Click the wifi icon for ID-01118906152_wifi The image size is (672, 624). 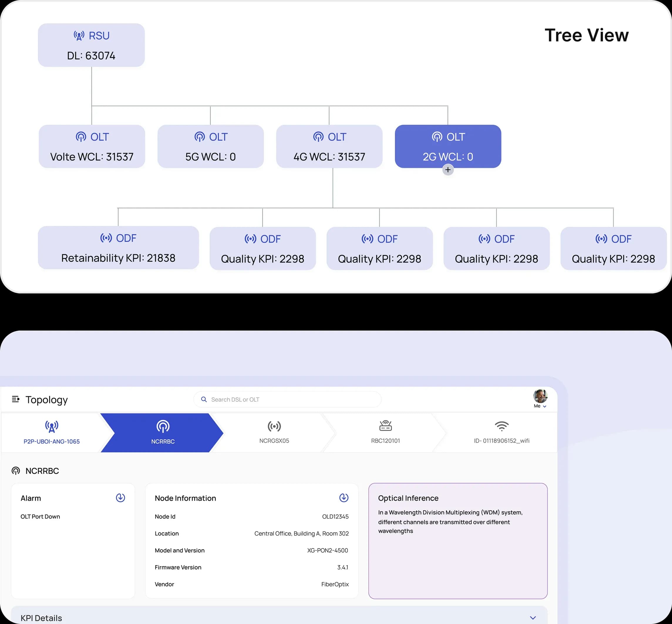pos(501,426)
